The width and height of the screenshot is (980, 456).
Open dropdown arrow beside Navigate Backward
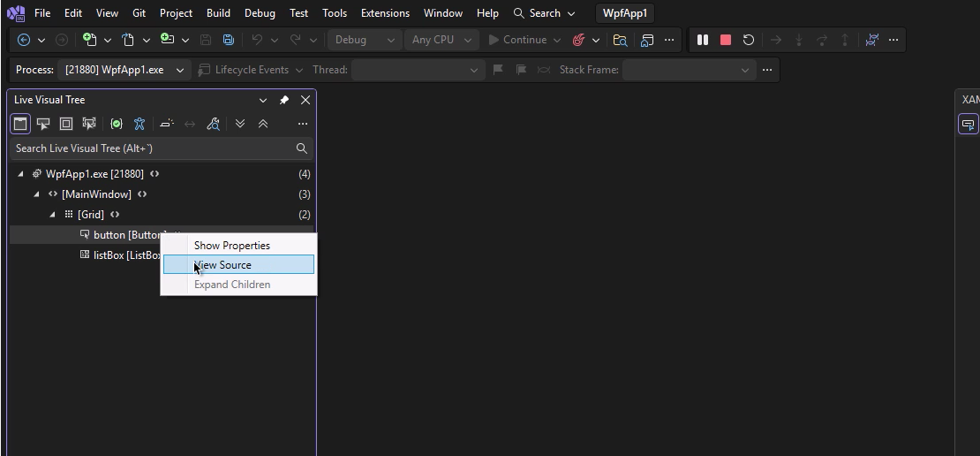click(41, 40)
